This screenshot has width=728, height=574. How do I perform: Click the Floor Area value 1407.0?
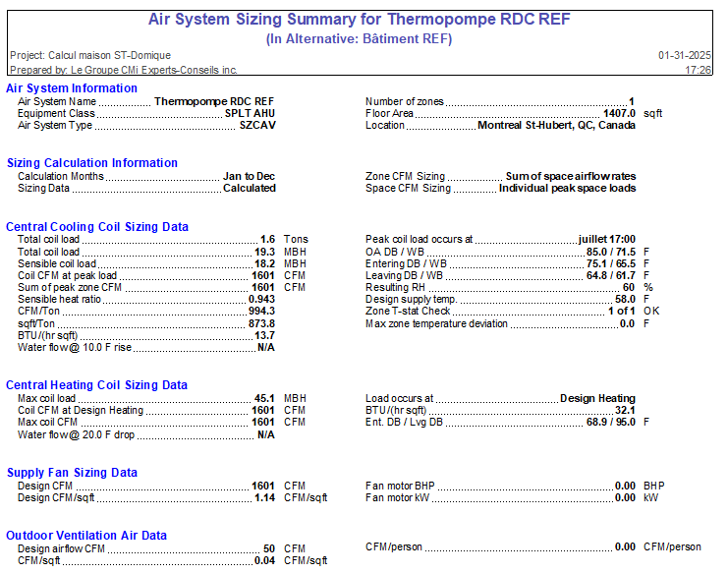pos(619,114)
